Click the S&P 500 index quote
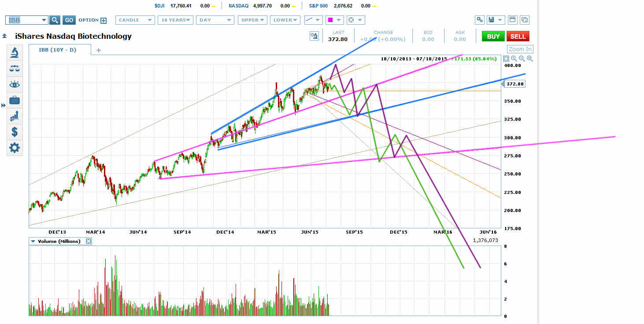 344,6
